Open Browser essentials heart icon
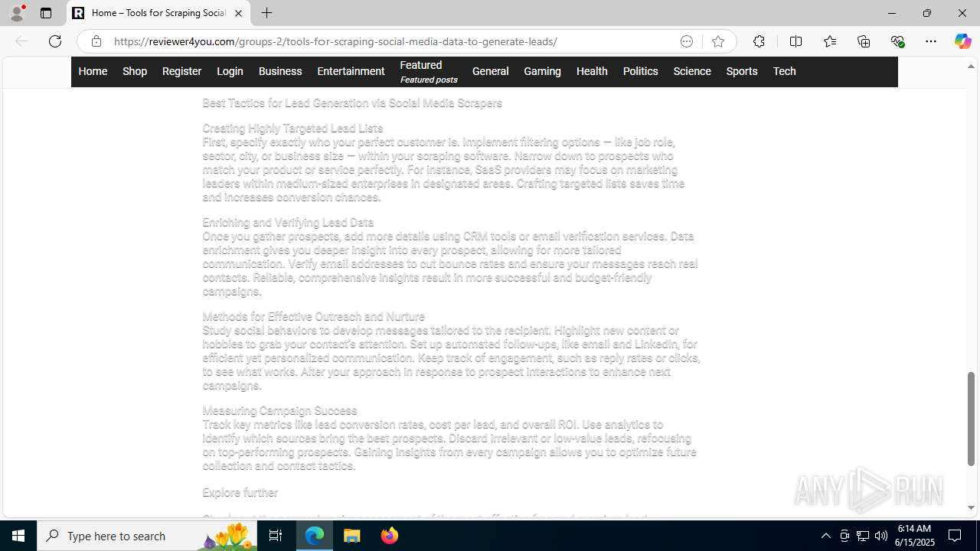 897,41
